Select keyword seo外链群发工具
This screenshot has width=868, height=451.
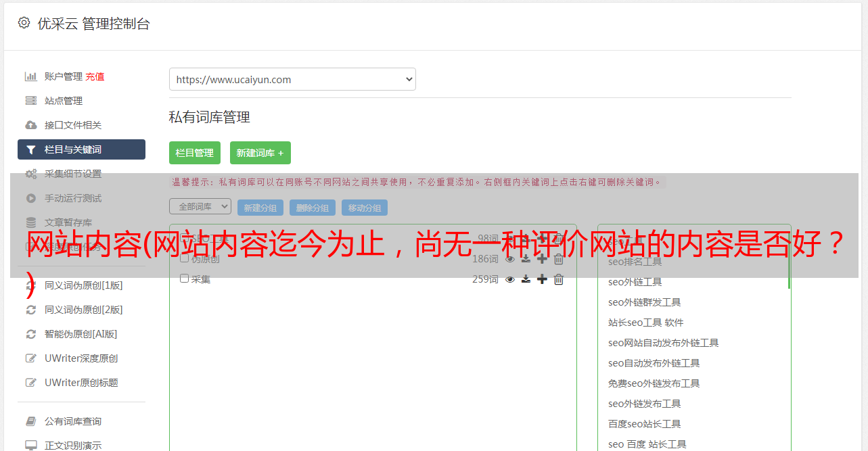coord(644,302)
